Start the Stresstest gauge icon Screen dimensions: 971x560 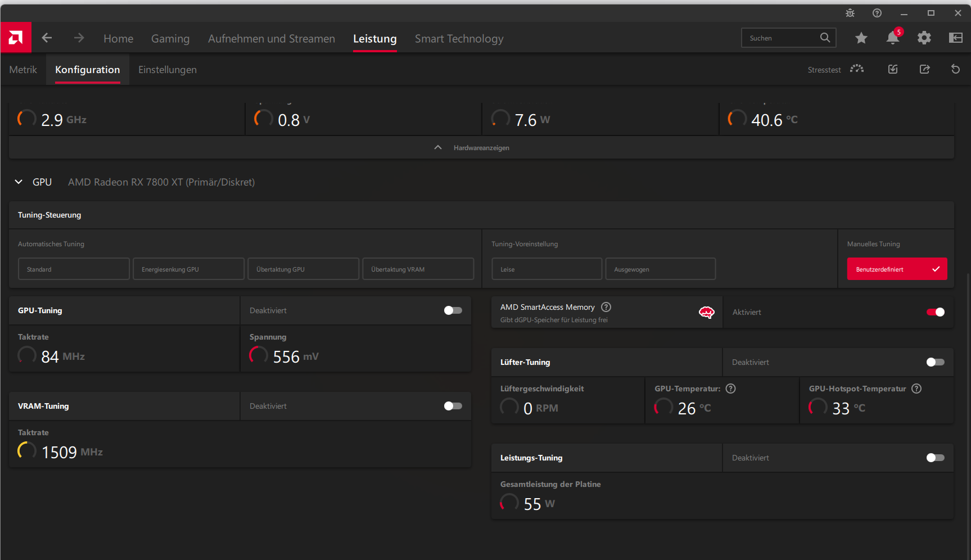pyautogui.click(x=857, y=69)
